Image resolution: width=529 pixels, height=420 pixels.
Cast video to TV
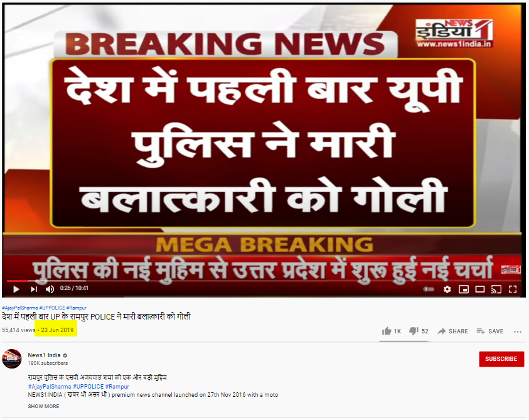496,289
